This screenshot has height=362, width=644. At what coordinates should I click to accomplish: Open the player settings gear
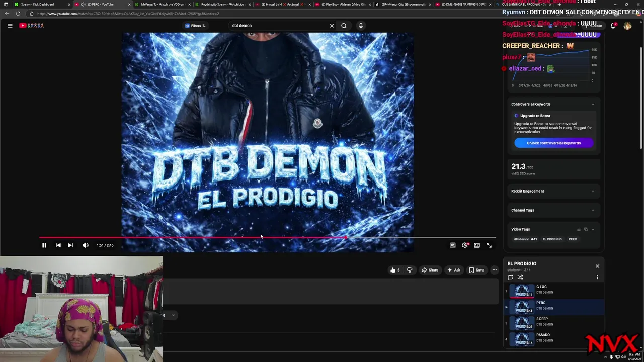[465, 245]
